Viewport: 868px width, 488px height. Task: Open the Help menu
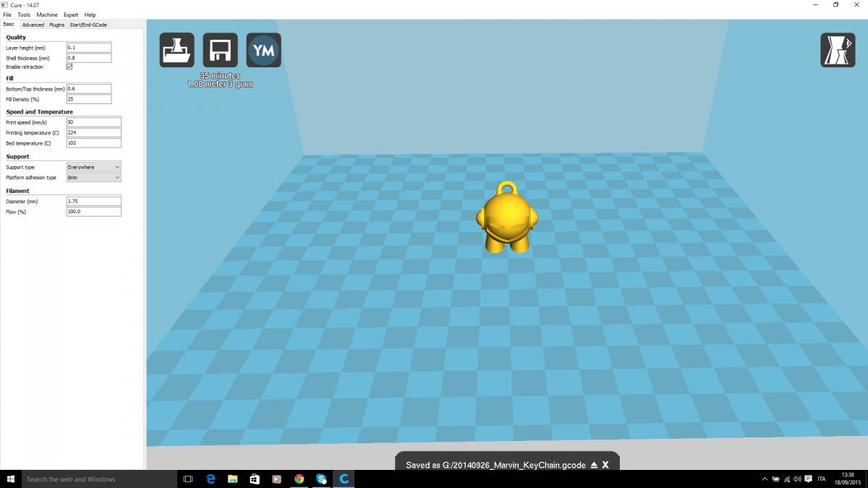coord(90,14)
